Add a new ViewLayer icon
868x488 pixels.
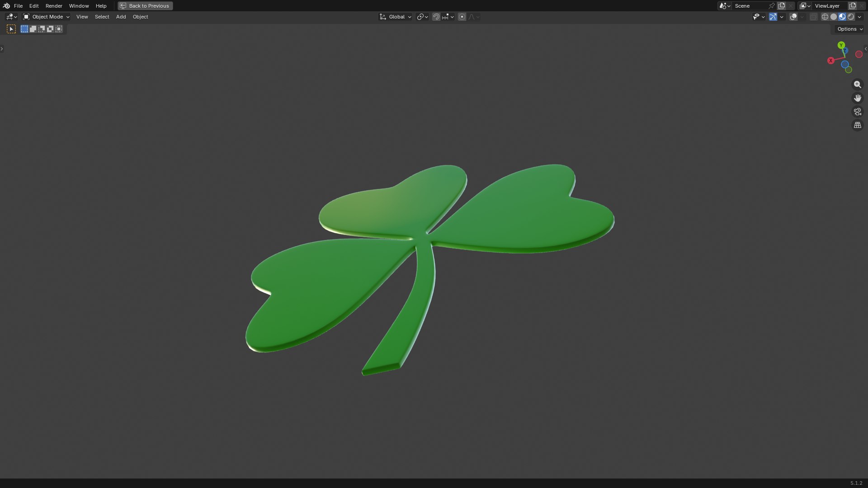pyautogui.click(x=852, y=6)
